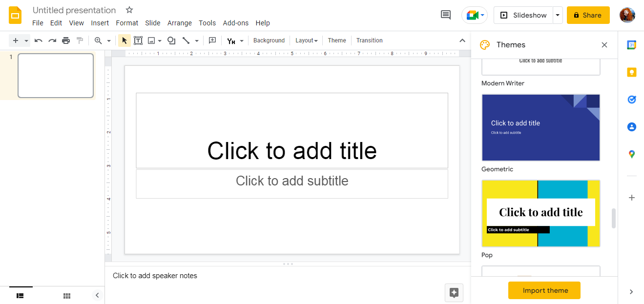The width and height of the screenshot is (644, 304).
Task: Open Meet dropdown arrow
Action: (x=483, y=15)
